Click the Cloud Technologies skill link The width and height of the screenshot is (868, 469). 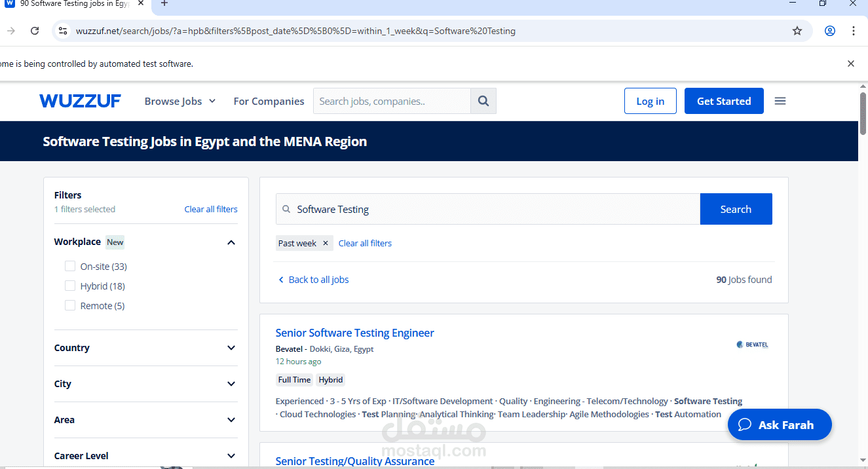click(318, 414)
